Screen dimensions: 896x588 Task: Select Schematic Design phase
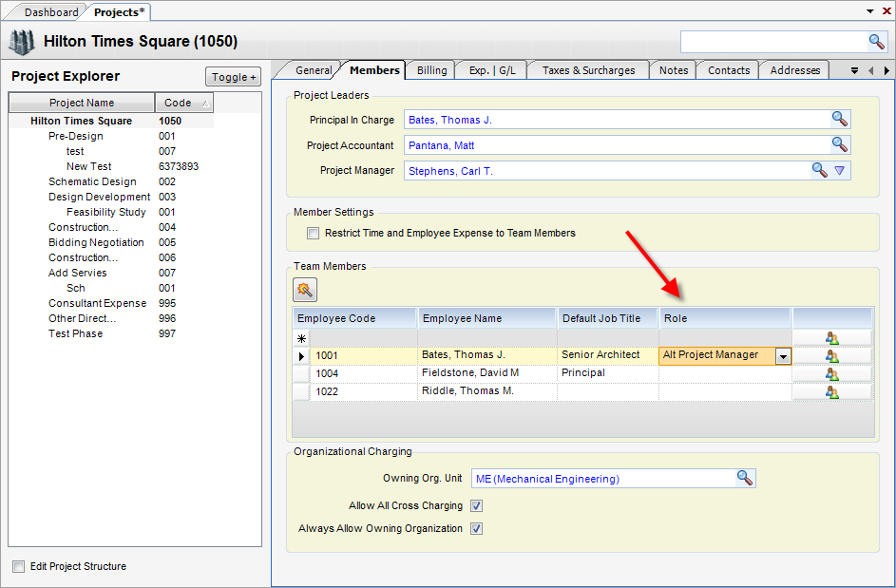click(x=92, y=181)
